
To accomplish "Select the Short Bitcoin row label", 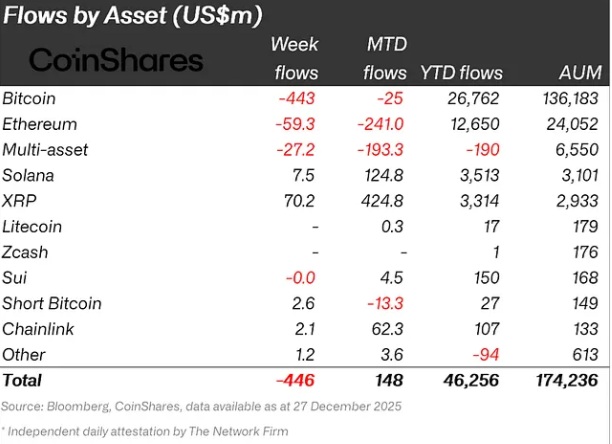I will coord(50,303).
